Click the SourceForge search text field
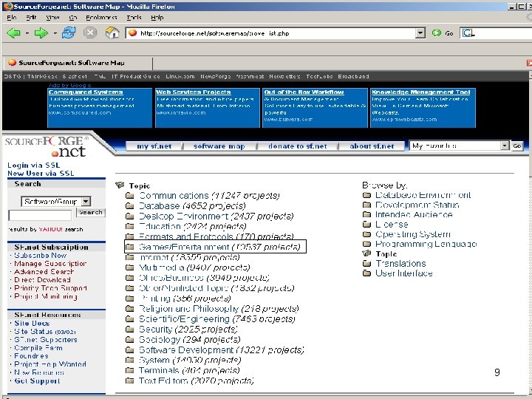Screen dimensions: 532x399 click(40, 215)
